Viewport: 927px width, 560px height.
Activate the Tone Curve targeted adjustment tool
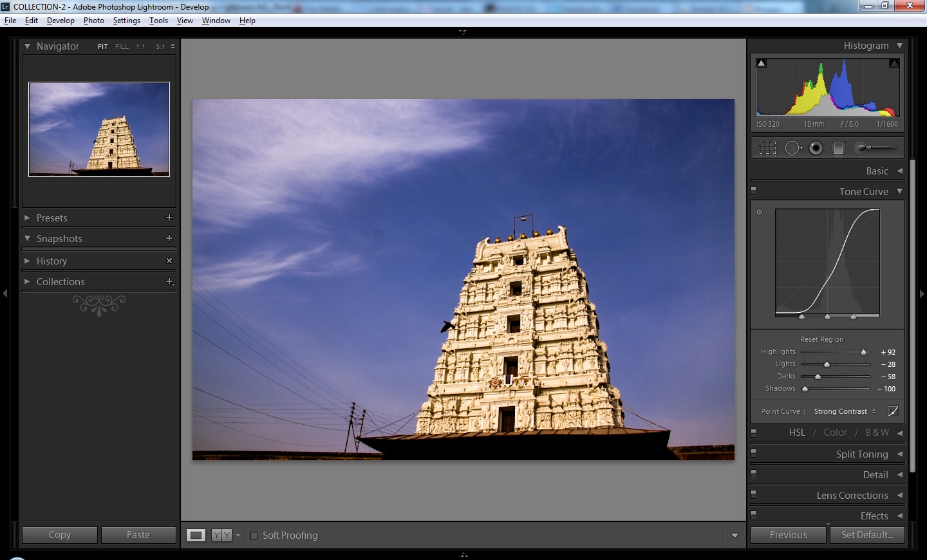pyautogui.click(x=760, y=212)
